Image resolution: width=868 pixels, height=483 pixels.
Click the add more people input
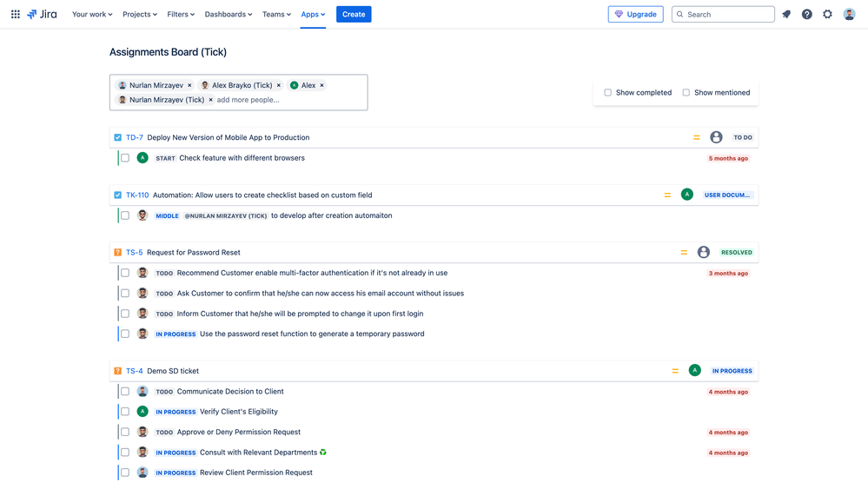tap(248, 100)
